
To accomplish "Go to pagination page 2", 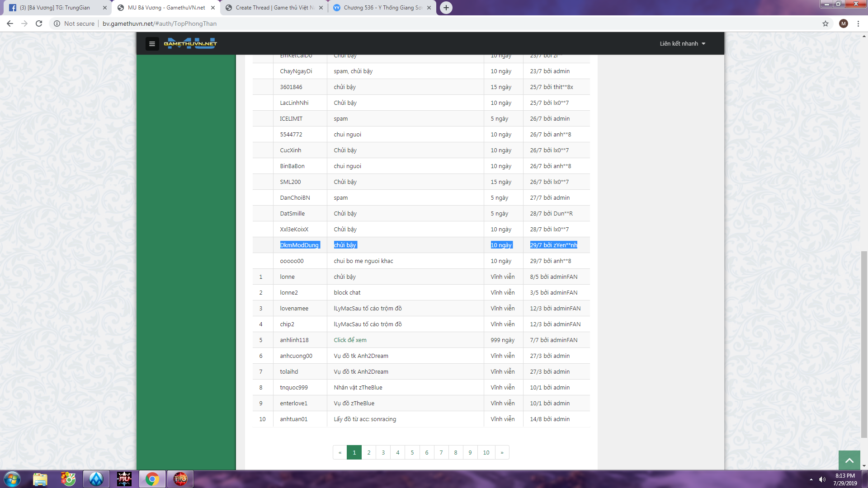I will (369, 453).
